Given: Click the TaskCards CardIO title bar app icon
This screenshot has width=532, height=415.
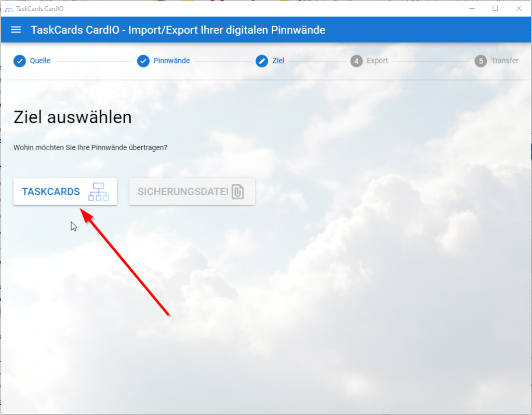Looking at the screenshot, I should click(9, 8).
